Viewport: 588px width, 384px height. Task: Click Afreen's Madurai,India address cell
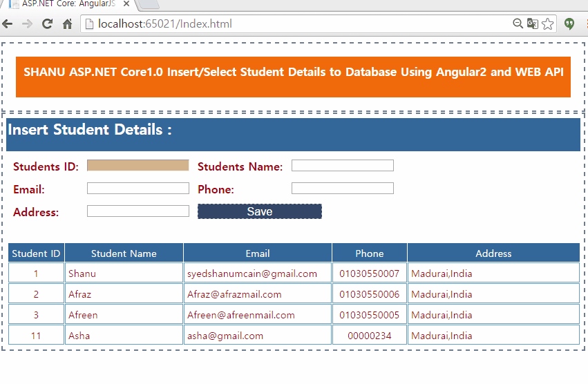(493, 315)
